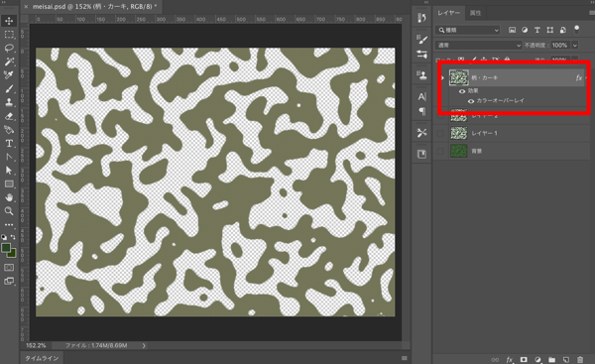595x364 pixels.
Task: Select the Clone Stamp tool in the left toolbar
Action: click(9, 102)
